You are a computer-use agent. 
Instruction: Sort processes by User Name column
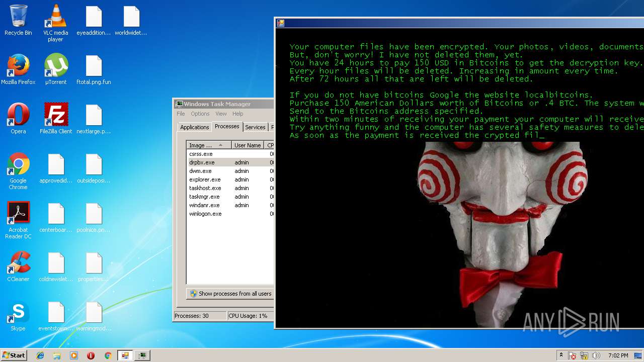[248, 145]
